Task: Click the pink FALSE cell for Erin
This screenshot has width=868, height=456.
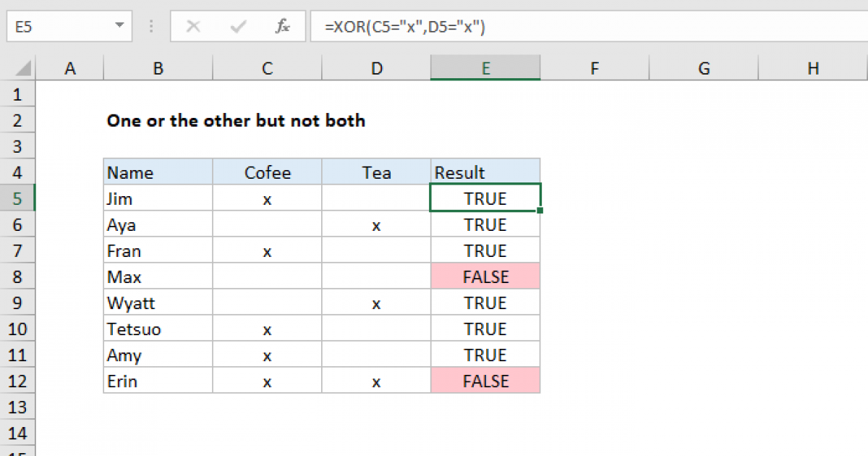Action: click(485, 381)
